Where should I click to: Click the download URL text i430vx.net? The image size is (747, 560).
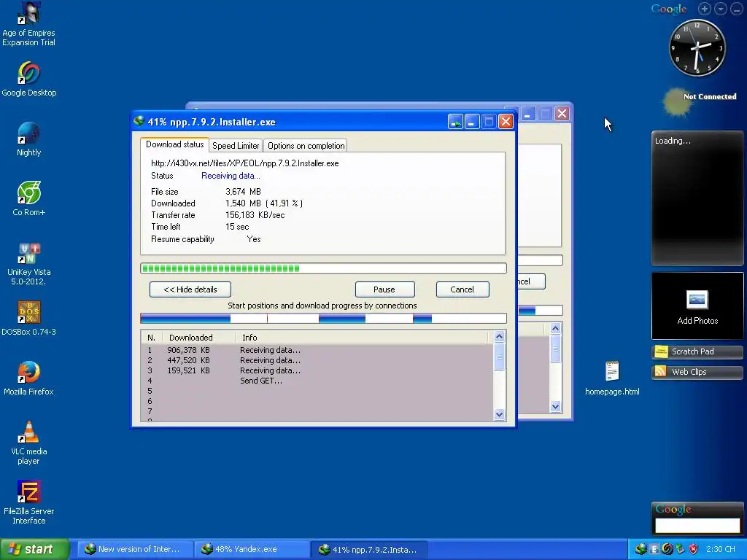click(245, 163)
